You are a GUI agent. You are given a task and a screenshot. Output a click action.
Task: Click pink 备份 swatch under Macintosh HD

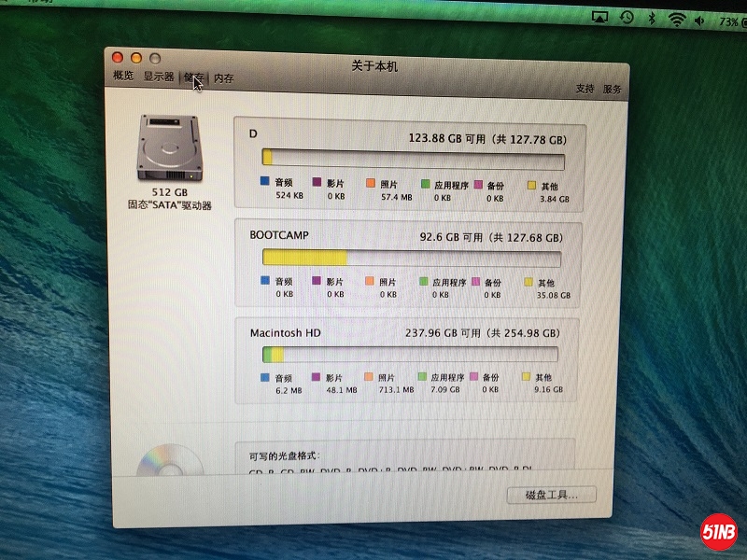[473, 377]
